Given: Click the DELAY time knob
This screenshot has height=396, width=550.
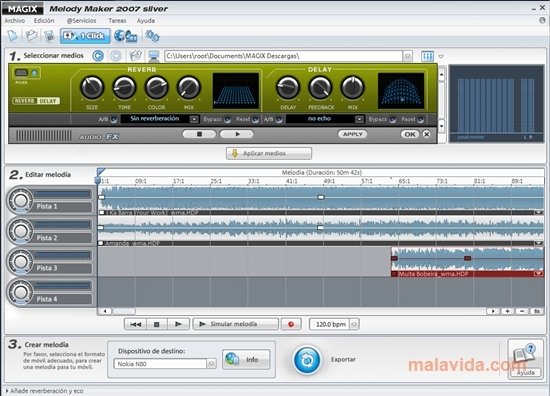Looking at the screenshot, I should tap(288, 87).
